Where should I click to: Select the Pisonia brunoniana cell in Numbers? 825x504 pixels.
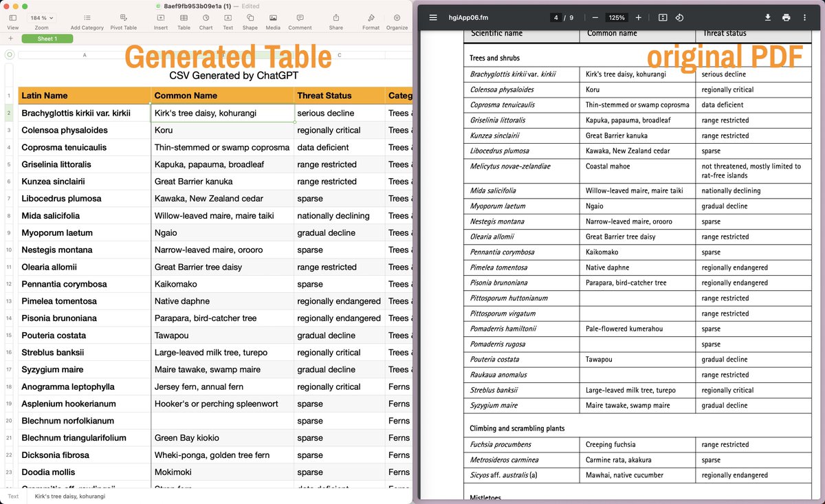[85, 318]
